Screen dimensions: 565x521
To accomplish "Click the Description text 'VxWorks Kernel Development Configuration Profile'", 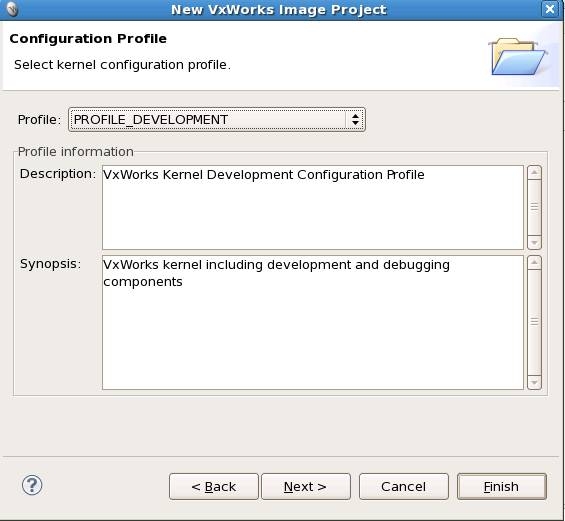I will (264, 175).
